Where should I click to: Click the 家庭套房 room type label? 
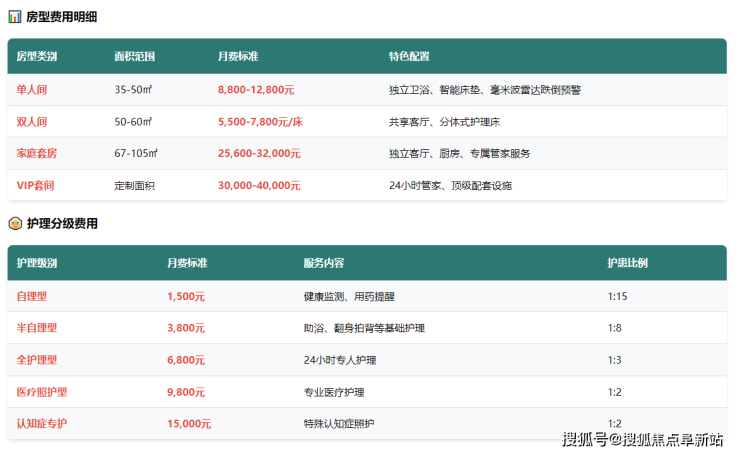point(37,154)
